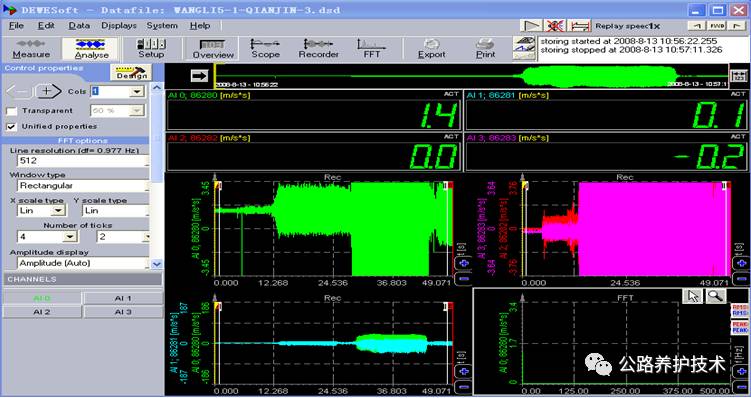751x398 pixels.
Task: Toggle the AI 0 channel button
Action: pyautogui.click(x=42, y=298)
